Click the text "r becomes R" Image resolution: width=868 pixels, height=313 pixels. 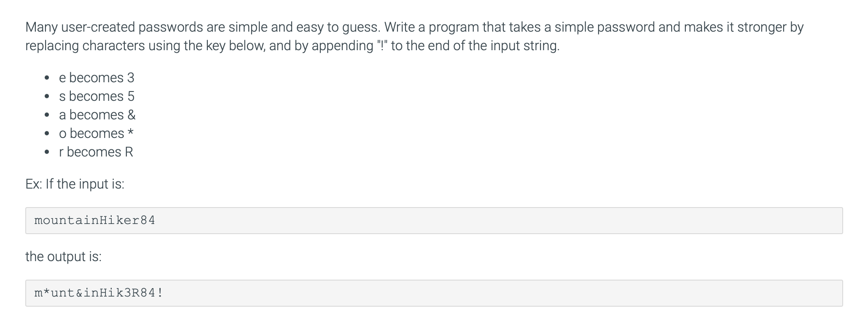[x=96, y=152]
